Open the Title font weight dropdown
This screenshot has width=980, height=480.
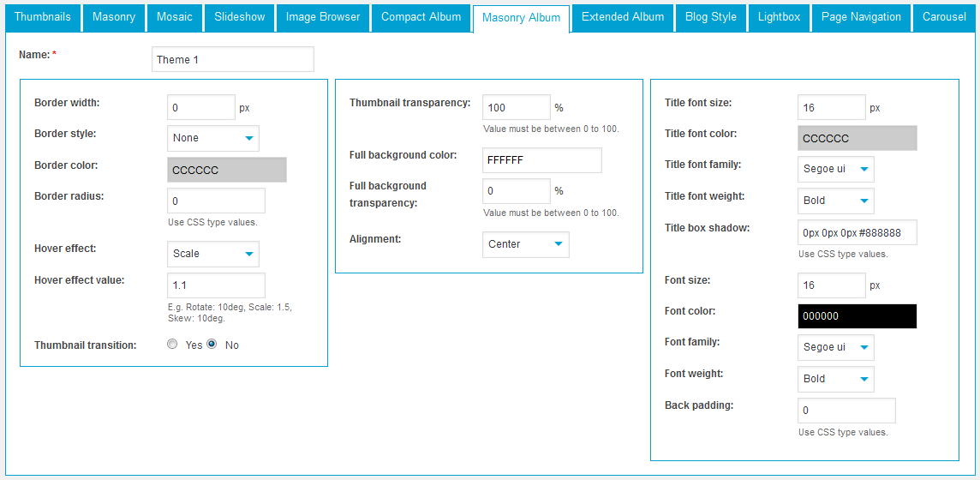point(835,201)
